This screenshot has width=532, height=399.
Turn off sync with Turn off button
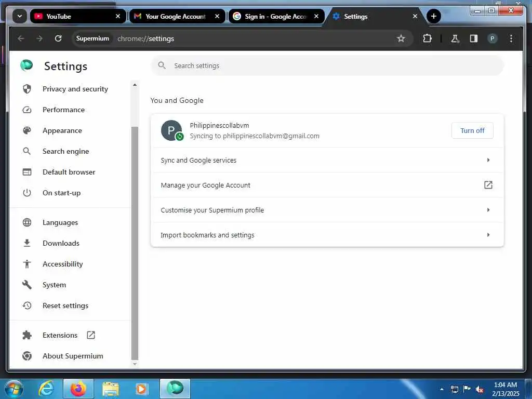pyautogui.click(x=472, y=130)
